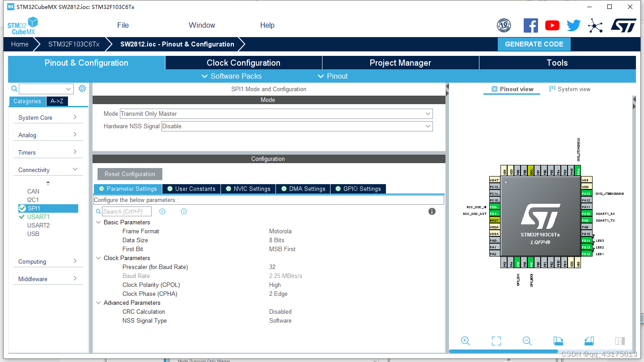Click the GENERATE CODE button
This screenshot has height=362, width=644.
[x=534, y=44]
